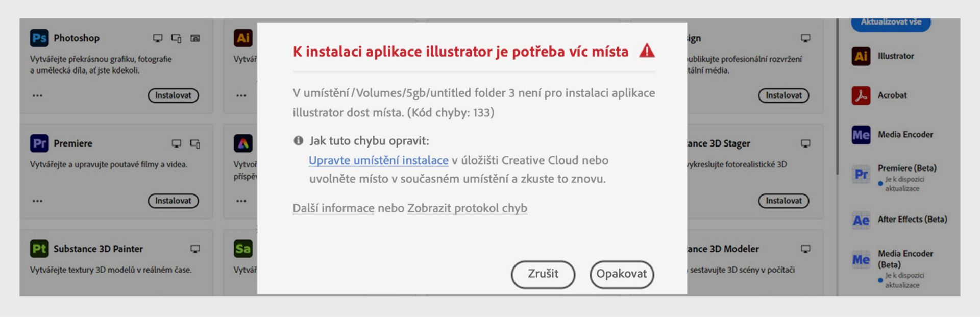Click Illustrator icon in updates sidebar
The image size is (980, 317).
coord(861,56)
